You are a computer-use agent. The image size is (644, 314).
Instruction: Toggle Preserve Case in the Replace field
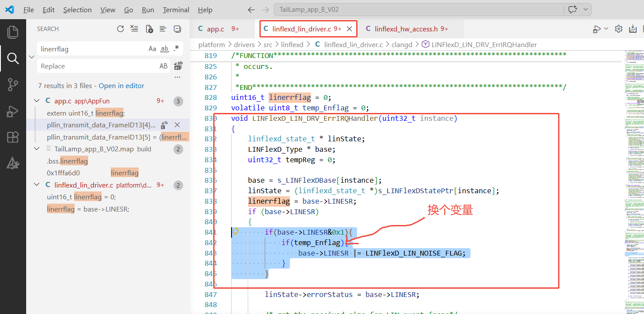tap(164, 66)
